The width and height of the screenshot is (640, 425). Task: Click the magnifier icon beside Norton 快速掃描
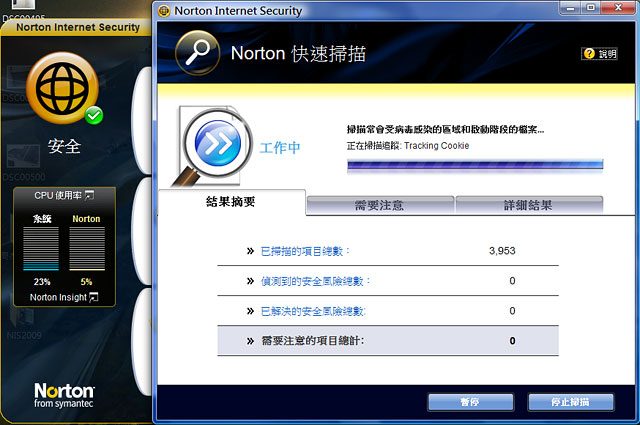(198, 53)
